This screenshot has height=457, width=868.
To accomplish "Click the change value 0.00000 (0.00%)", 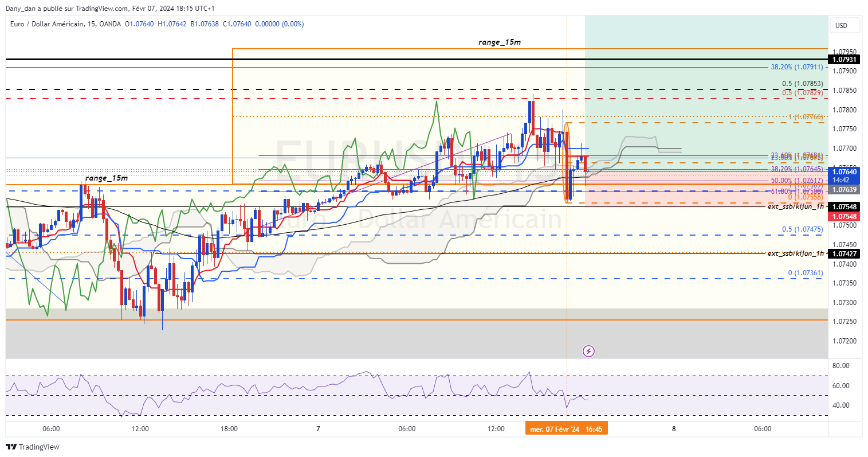I will tap(280, 24).
